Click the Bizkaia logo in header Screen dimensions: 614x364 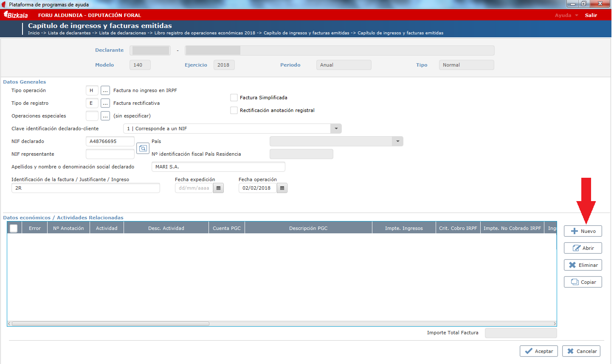point(16,15)
